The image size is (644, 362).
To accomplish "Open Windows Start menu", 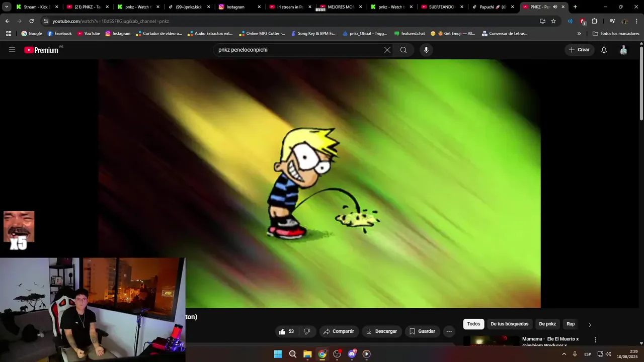I will 278,354.
